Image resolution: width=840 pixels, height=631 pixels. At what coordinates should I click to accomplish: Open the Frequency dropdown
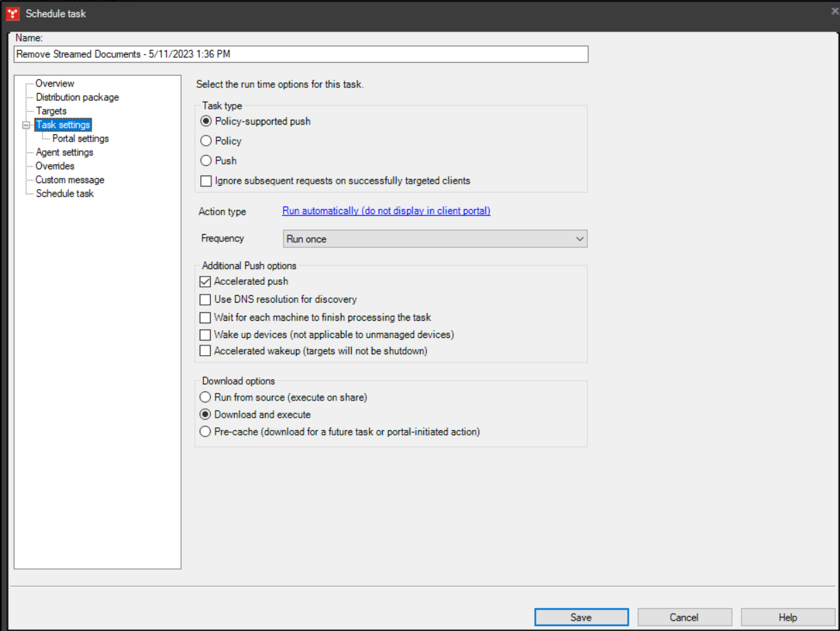434,239
